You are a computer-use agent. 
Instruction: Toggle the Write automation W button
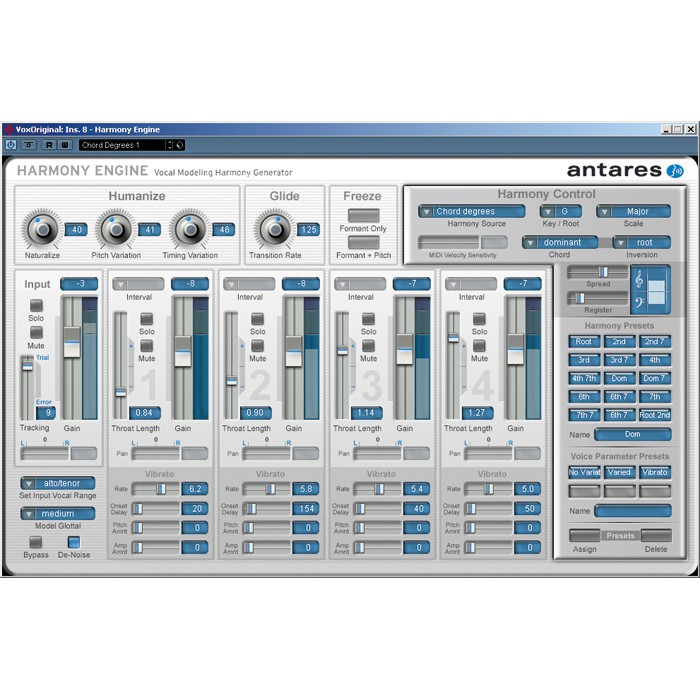click(x=65, y=145)
